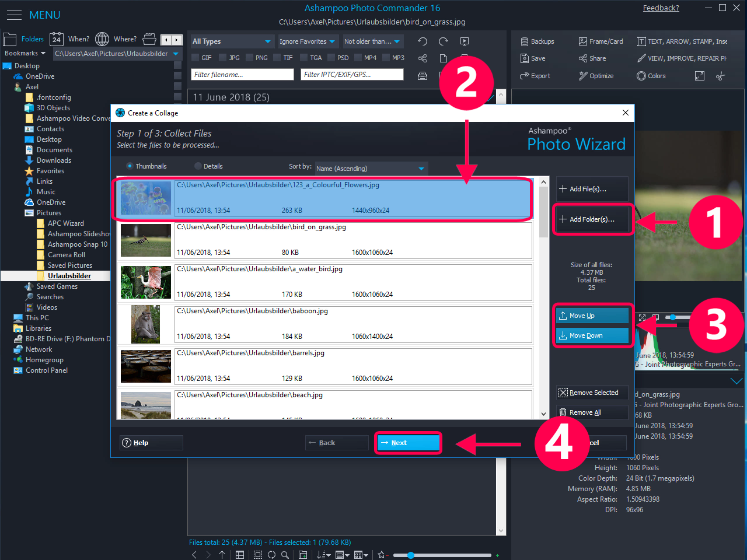Click the table layout icon in bottom toolbar
This screenshot has width=747, height=560.
pos(240,555)
